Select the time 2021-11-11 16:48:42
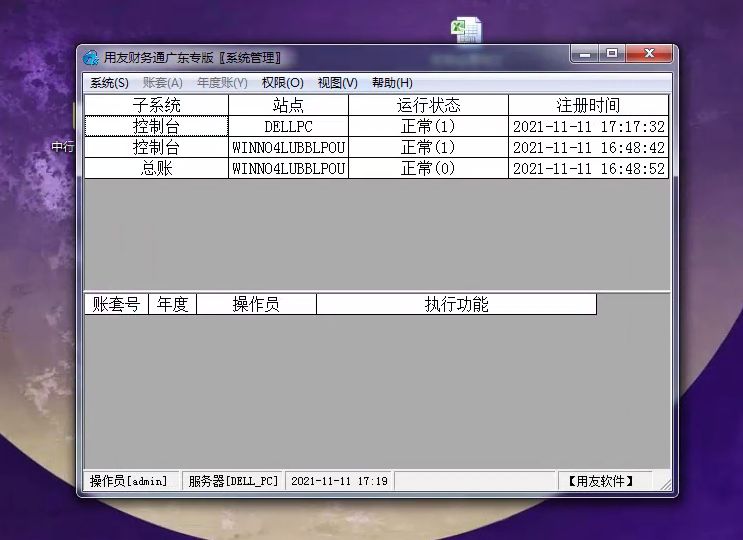The height and width of the screenshot is (540, 743). tap(589, 147)
